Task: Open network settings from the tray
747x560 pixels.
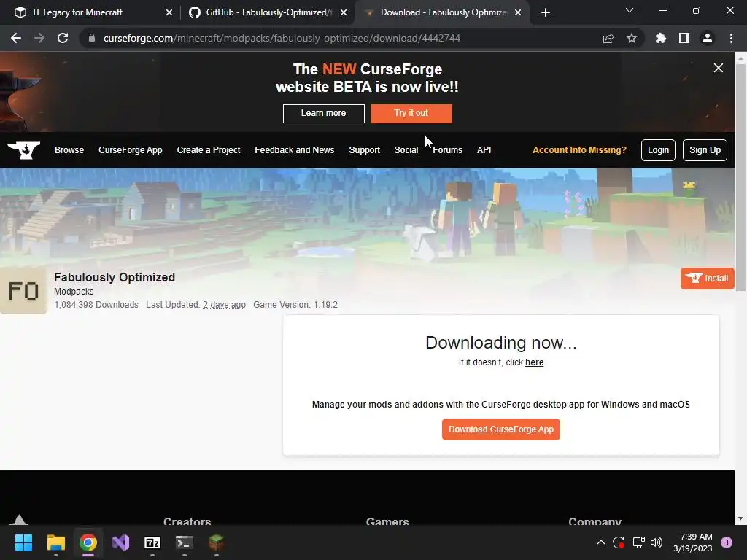Action: 638,542
